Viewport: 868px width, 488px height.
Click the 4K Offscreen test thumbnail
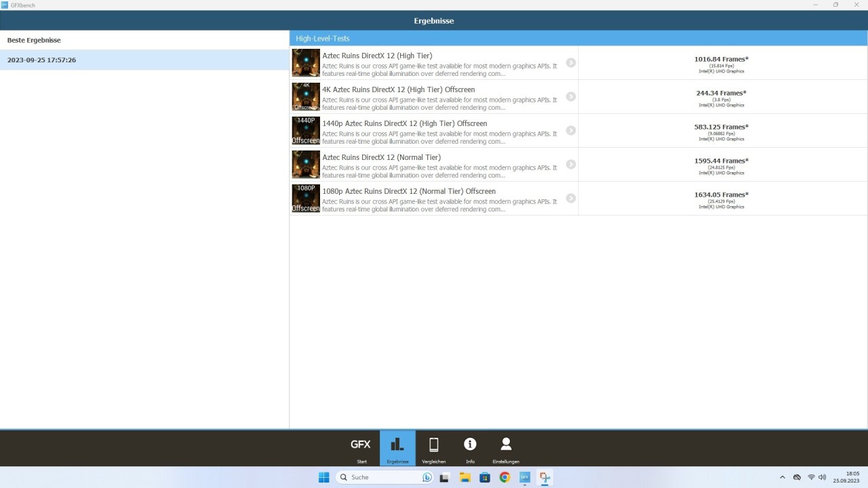[x=306, y=96]
